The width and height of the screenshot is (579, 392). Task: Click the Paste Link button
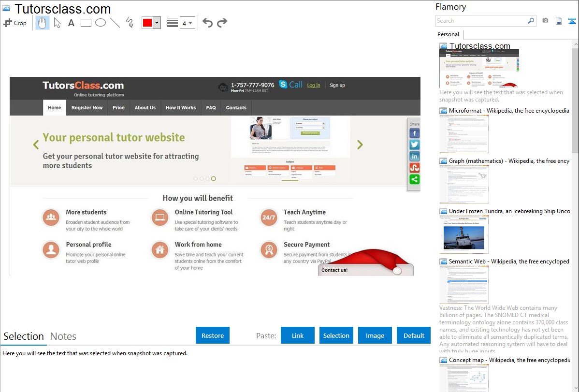click(298, 335)
